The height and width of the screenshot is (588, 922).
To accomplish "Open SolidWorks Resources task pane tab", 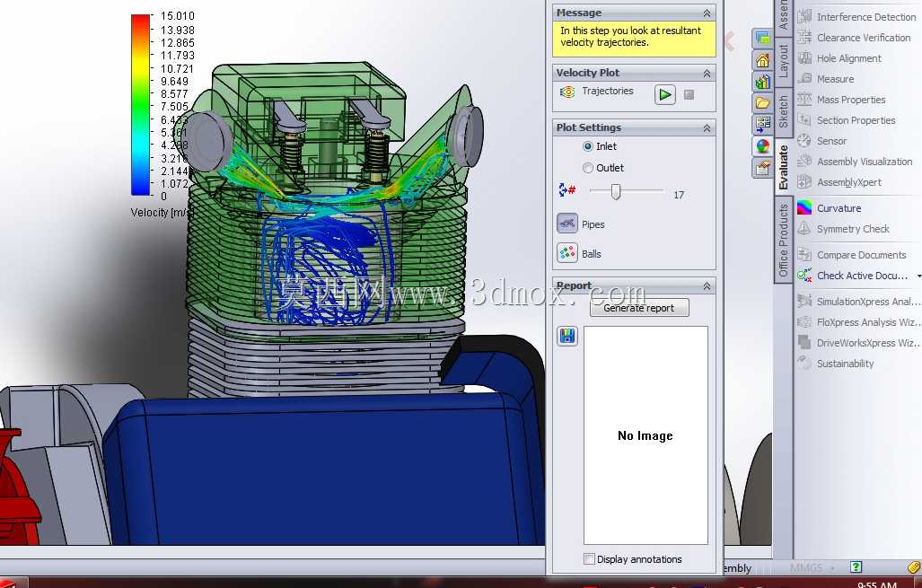I will pos(763,39).
